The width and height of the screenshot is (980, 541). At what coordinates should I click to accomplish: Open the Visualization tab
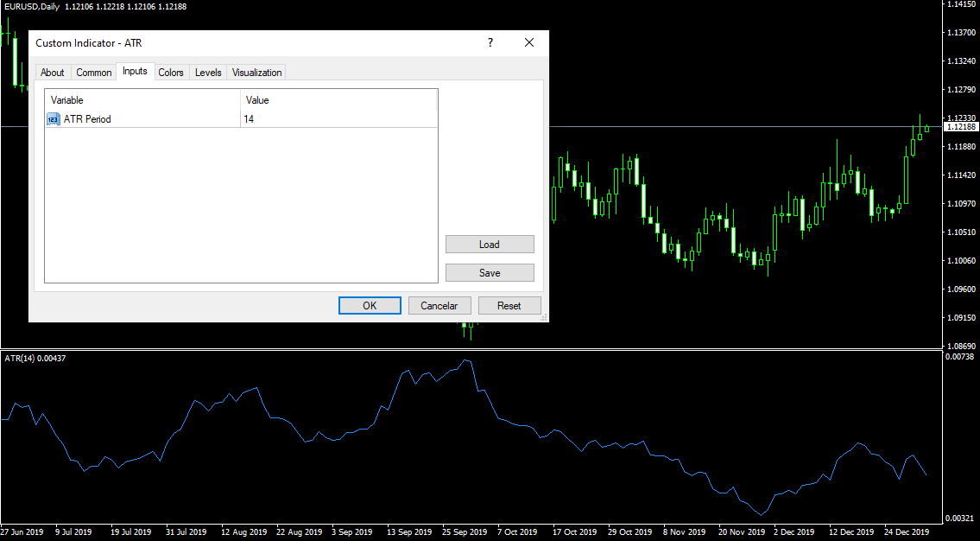coord(257,73)
